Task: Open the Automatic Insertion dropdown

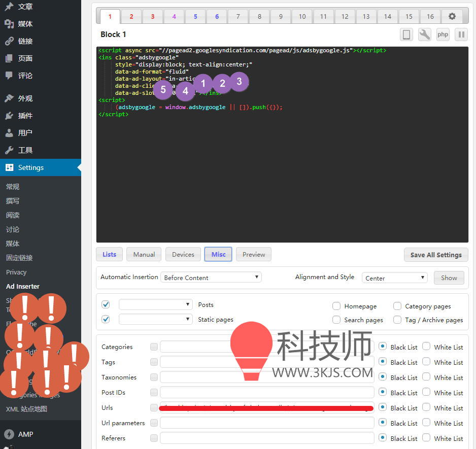Action: (211, 277)
